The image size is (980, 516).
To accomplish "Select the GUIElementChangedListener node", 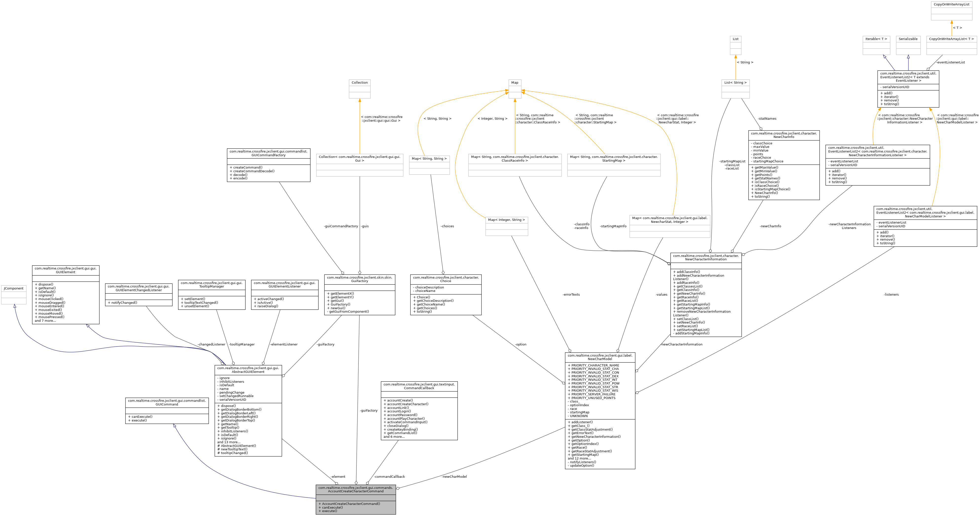I will pyautogui.click(x=139, y=295).
